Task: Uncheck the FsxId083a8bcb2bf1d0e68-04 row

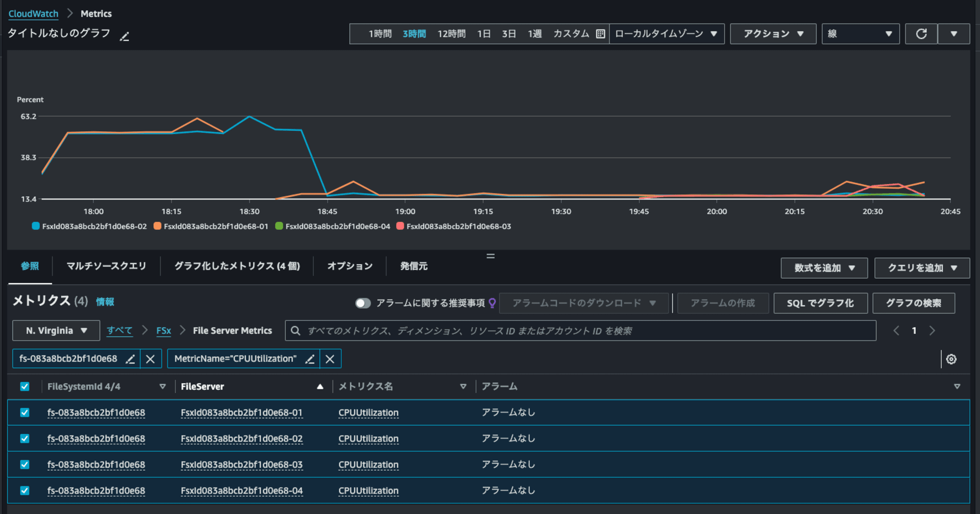Action: pyautogui.click(x=24, y=490)
